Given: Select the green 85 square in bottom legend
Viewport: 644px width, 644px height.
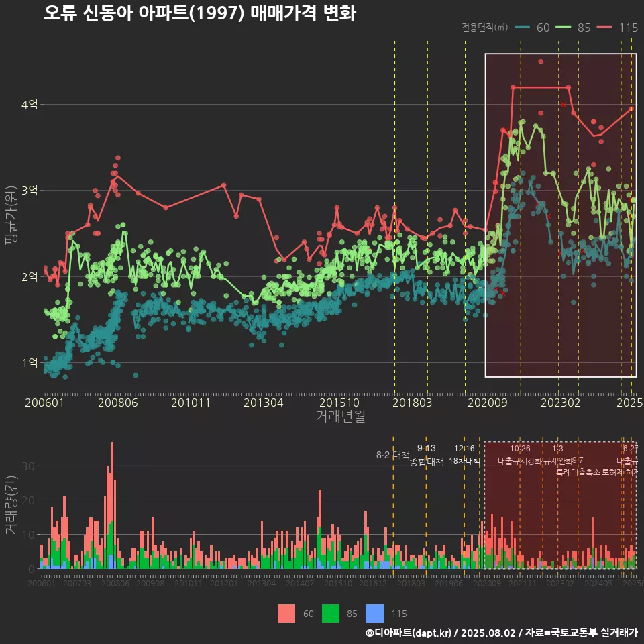Looking at the screenshot, I should (x=331, y=614).
